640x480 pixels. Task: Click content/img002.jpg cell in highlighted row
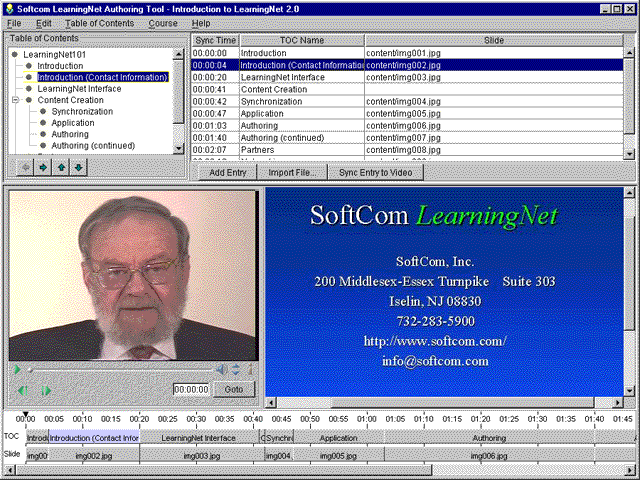coord(494,65)
